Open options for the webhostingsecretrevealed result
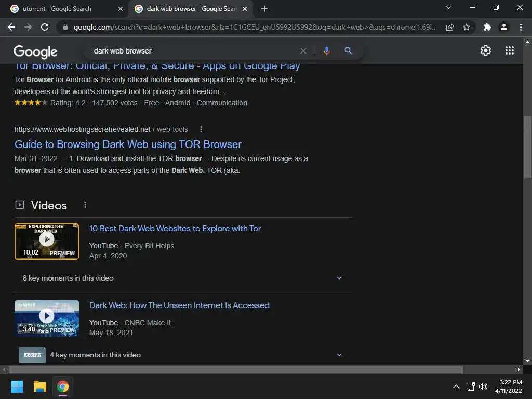Screen dimensions: 532x399 pos(201,129)
